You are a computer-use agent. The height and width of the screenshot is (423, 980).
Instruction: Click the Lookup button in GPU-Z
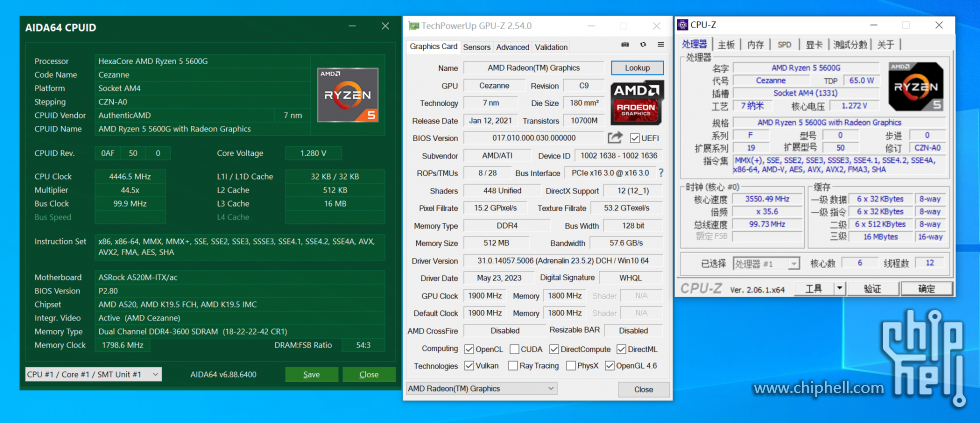click(637, 67)
